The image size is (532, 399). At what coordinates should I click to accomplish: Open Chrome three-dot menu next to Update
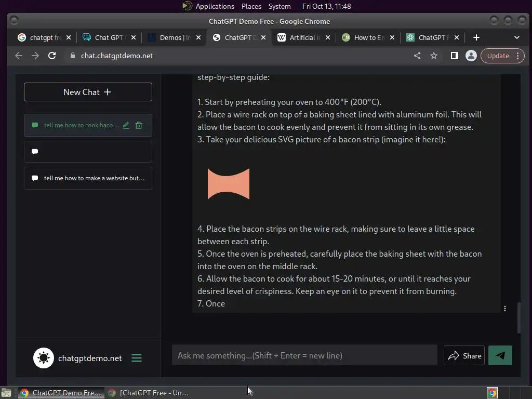518,56
